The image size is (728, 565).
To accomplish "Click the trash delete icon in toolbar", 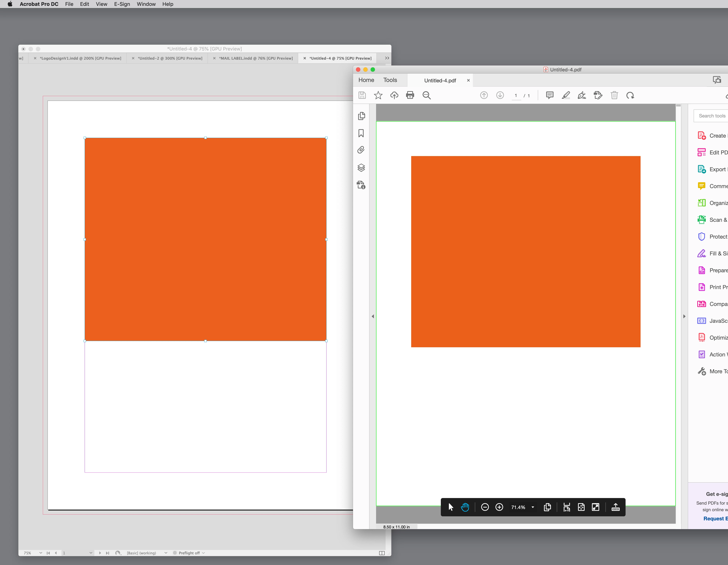I will tap(614, 95).
